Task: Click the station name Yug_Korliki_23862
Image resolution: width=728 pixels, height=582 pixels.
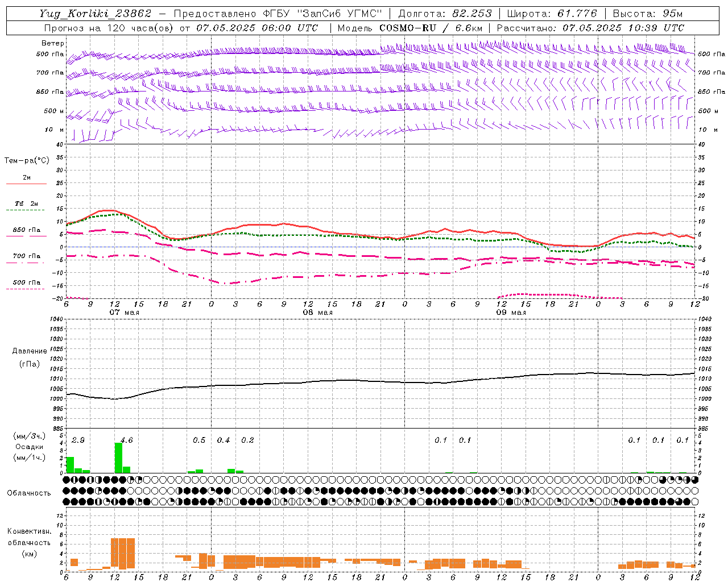Action: [96, 14]
